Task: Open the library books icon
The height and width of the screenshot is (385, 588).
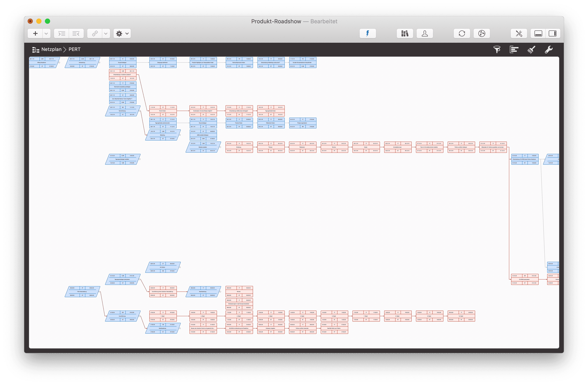Action: coord(405,34)
